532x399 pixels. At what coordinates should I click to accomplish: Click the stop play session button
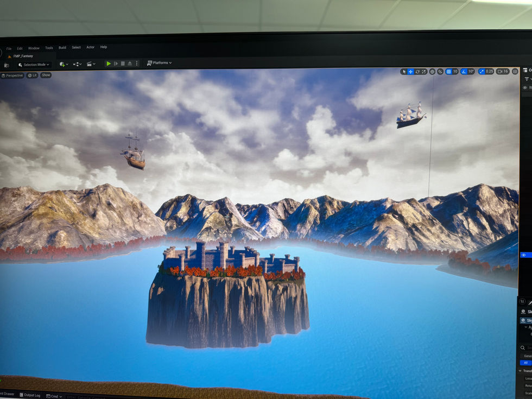(x=123, y=64)
